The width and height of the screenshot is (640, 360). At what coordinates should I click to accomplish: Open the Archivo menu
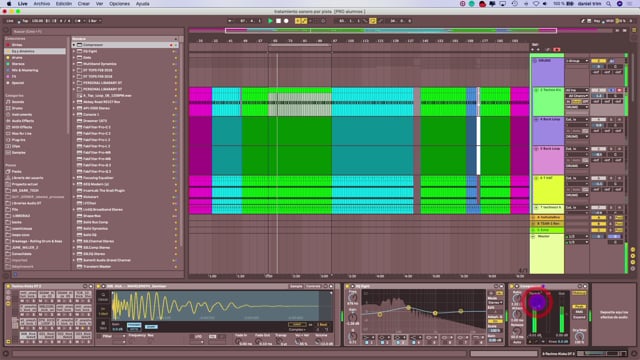pyautogui.click(x=42, y=4)
